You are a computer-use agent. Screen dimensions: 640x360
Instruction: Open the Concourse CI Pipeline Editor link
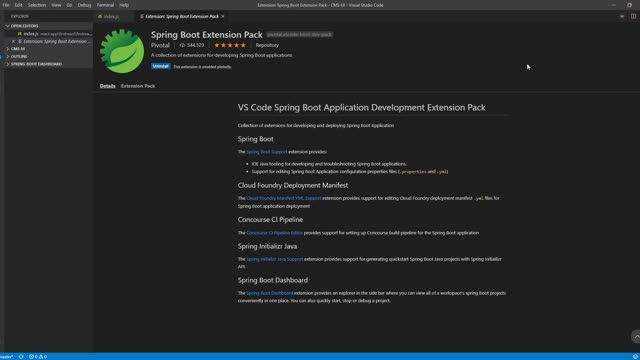tap(274, 233)
